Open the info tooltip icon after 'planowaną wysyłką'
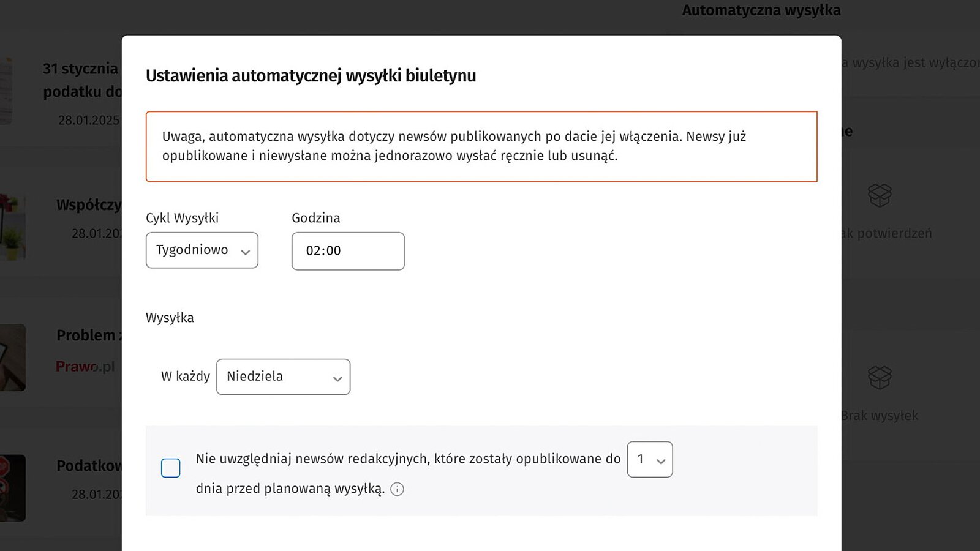The image size is (980, 551). (x=397, y=489)
